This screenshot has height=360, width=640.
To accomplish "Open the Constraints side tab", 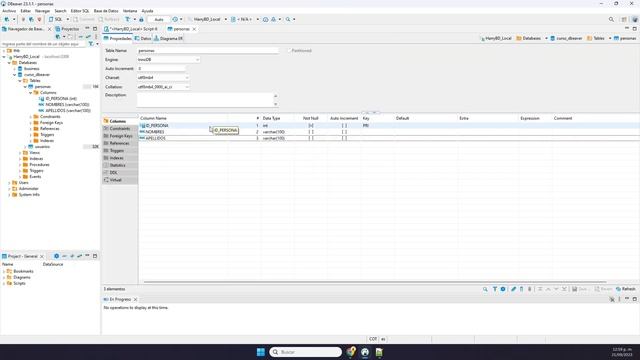I will 120,129.
